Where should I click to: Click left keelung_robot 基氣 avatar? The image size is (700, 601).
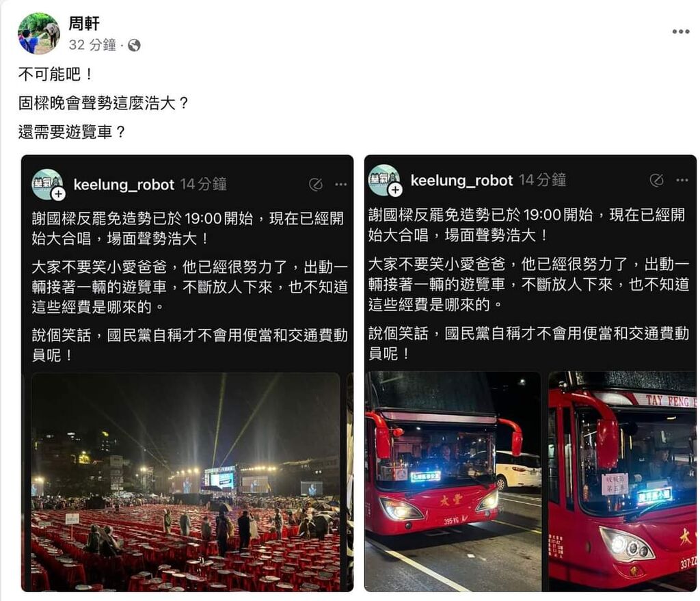(x=47, y=183)
